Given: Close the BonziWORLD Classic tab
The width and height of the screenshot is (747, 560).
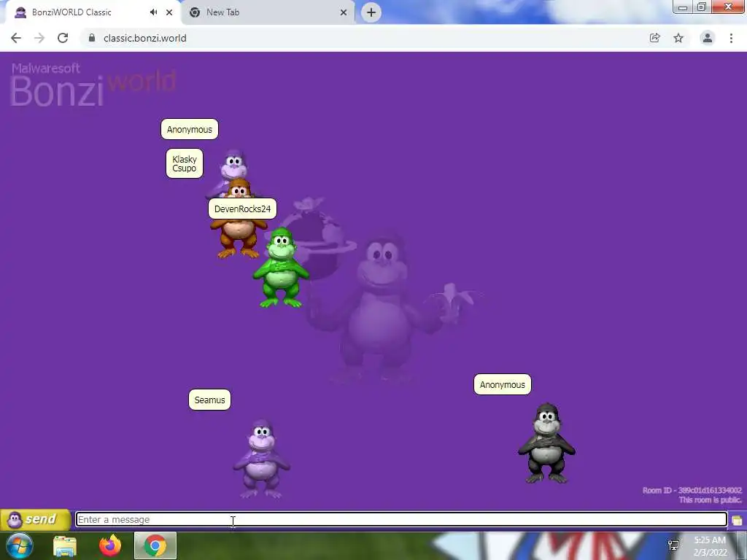Looking at the screenshot, I should (x=169, y=12).
